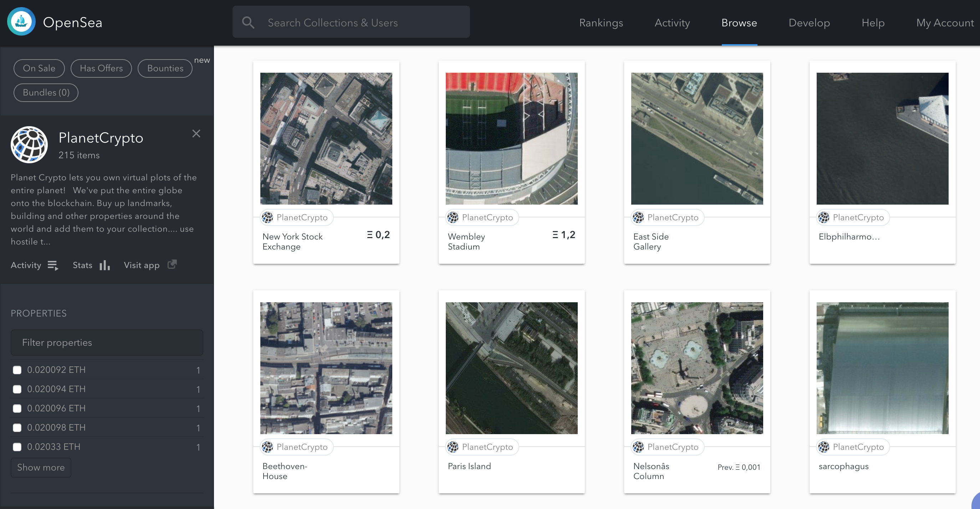Click the Wembley Stadium title
The image size is (980, 509).
466,242
